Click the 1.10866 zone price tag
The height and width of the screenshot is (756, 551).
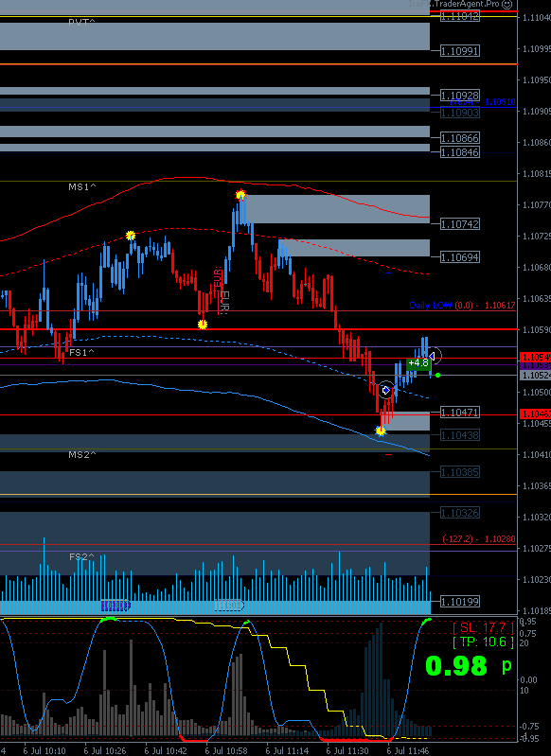(460, 138)
